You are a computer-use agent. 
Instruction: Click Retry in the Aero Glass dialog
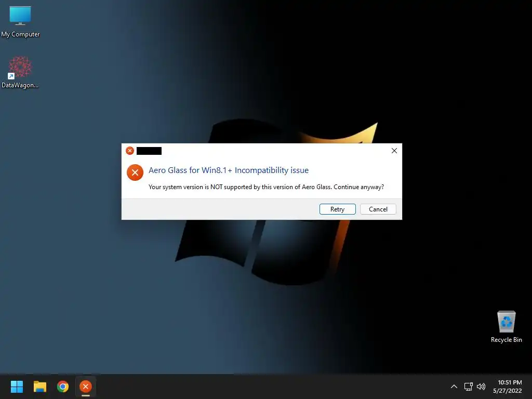click(x=337, y=209)
